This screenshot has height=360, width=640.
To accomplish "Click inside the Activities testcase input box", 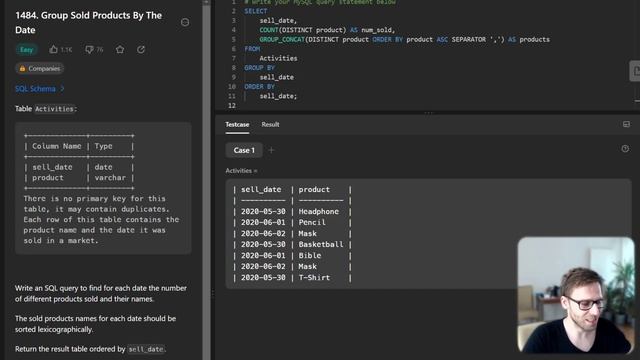I will tap(429, 233).
